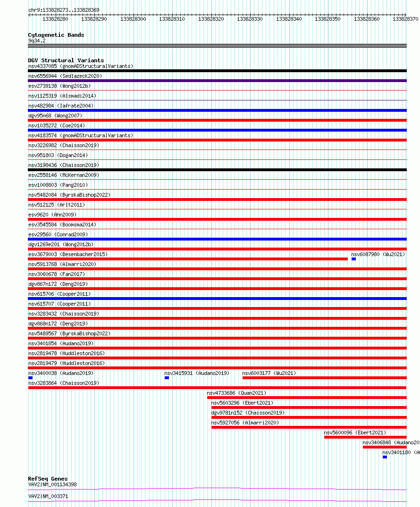Open esv29560 (Conrad2009) variant
The width and height of the screenshot is (420, 507).
(58, 234)
